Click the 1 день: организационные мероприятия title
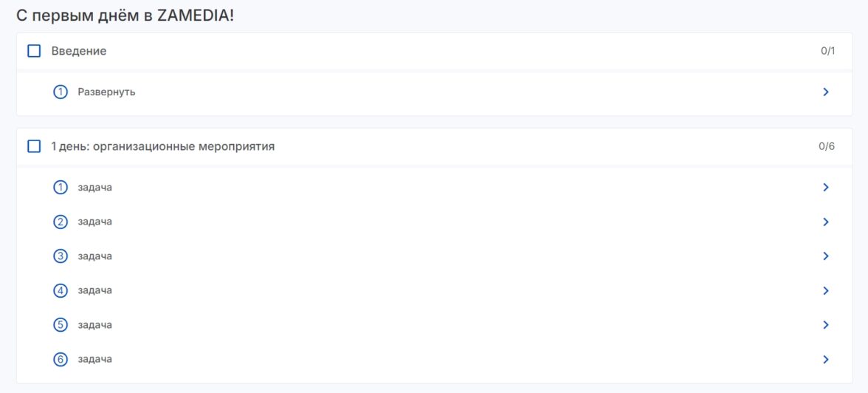868x393 pixels. 162,147
